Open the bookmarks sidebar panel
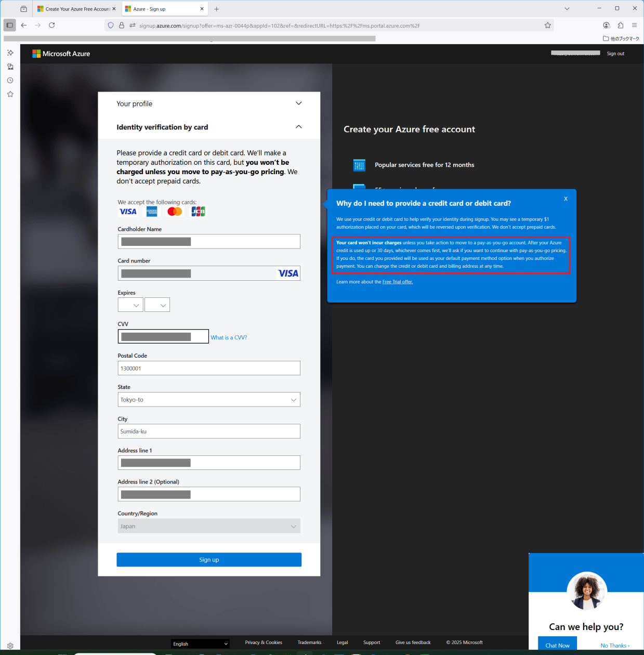 click(10, 94)
